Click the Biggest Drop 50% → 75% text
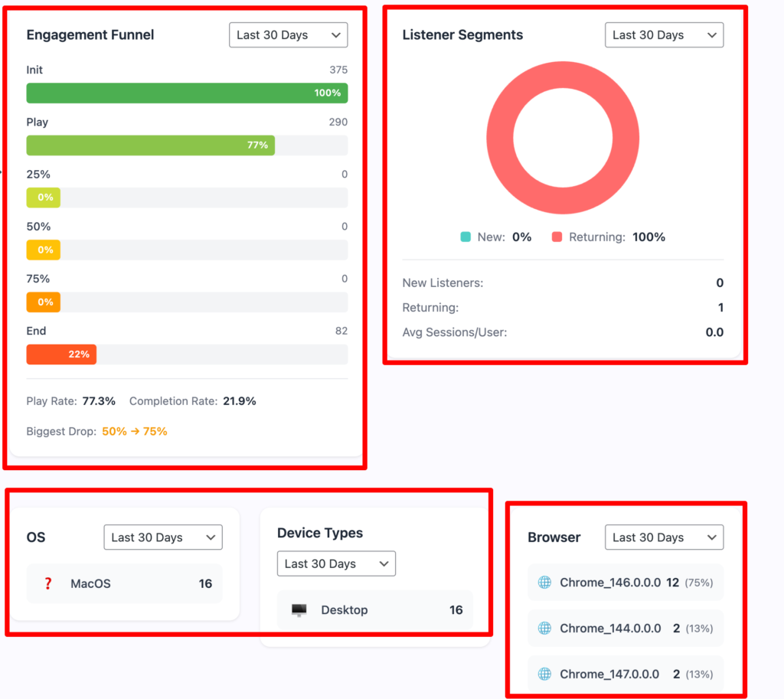Screen dimensions: 784x699 [135, 432]
